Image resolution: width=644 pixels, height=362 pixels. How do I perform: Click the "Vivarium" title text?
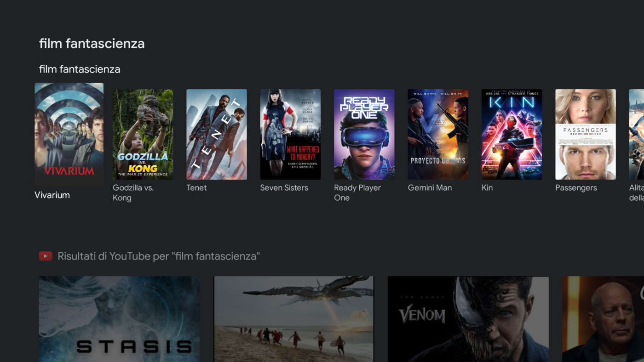pos(52,195)
